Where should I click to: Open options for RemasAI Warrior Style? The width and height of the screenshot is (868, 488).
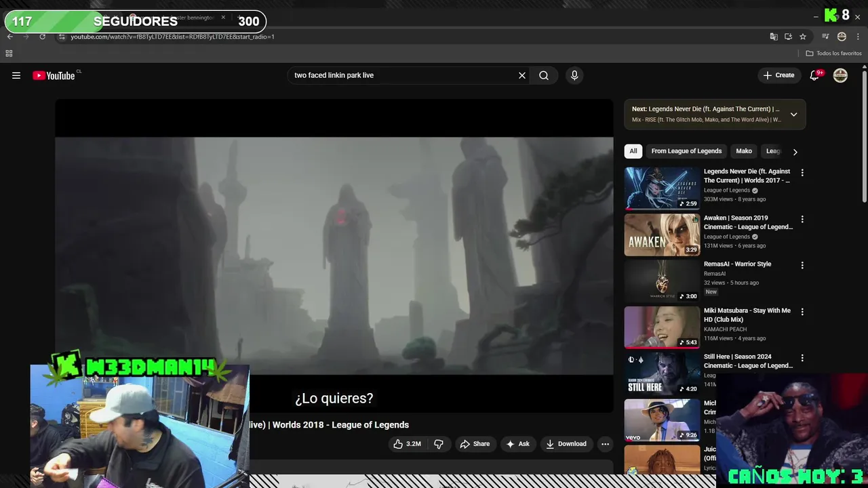(802, 265)
